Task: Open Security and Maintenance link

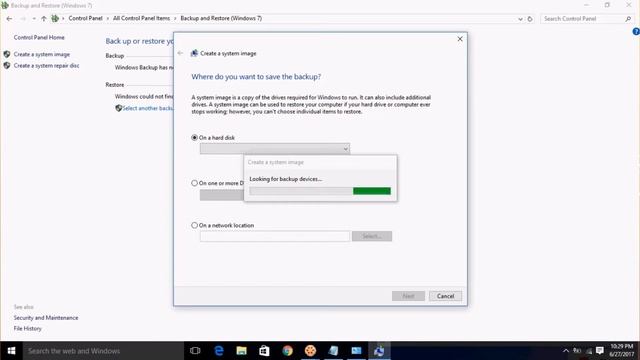Action: (x=46, y=318)
